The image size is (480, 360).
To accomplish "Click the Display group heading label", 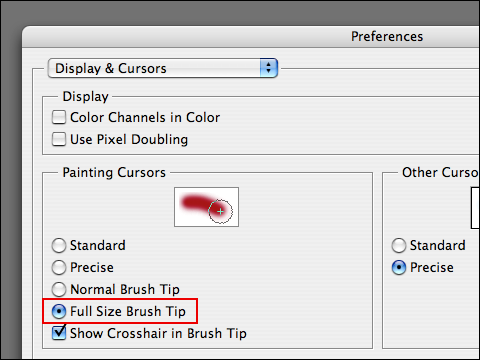I will [85, 97].
